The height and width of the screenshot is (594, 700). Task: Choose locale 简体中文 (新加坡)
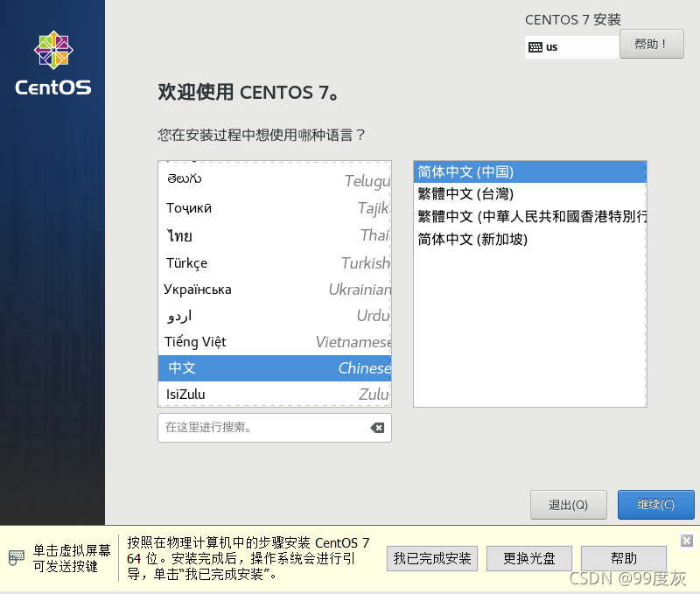(530, 239)
